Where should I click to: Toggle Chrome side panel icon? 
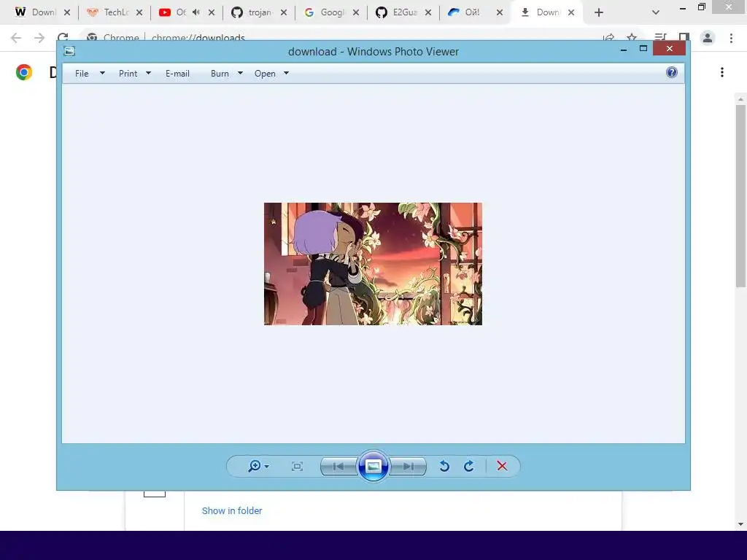coord(684,37)
